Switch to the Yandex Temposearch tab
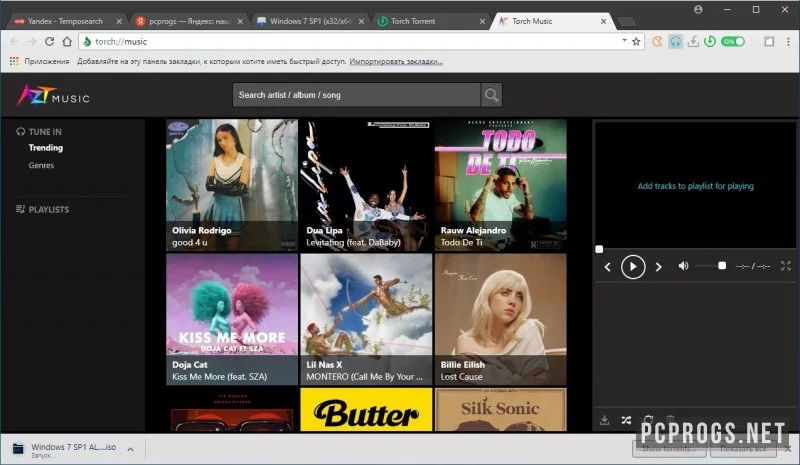 tap(65, 21)
